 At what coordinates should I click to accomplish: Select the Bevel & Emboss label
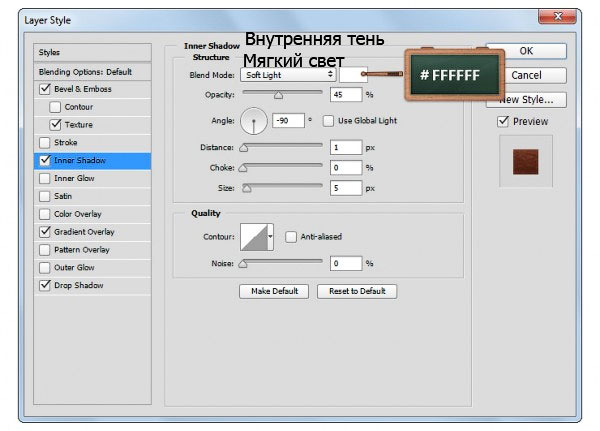coord(83,89)
